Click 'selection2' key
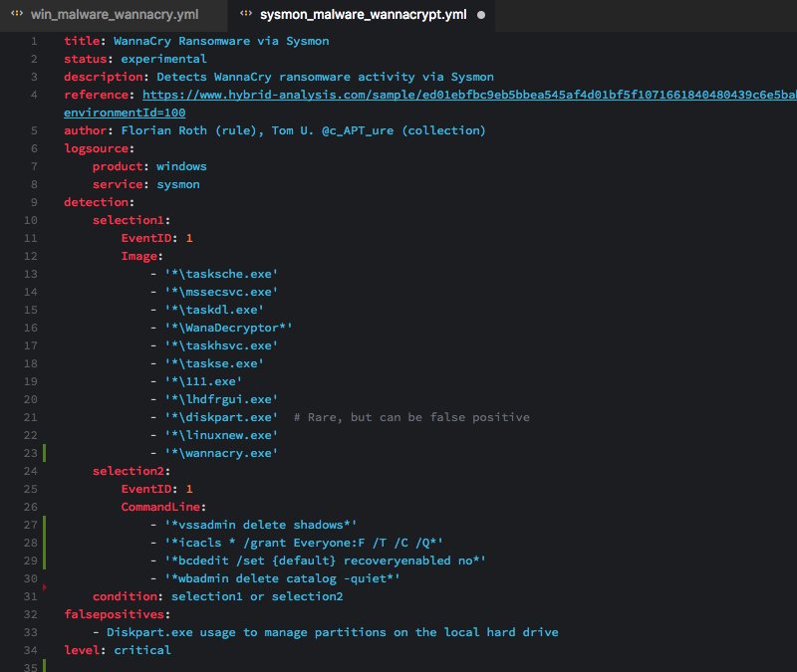The image size is (797, 672). click(129, 471)
